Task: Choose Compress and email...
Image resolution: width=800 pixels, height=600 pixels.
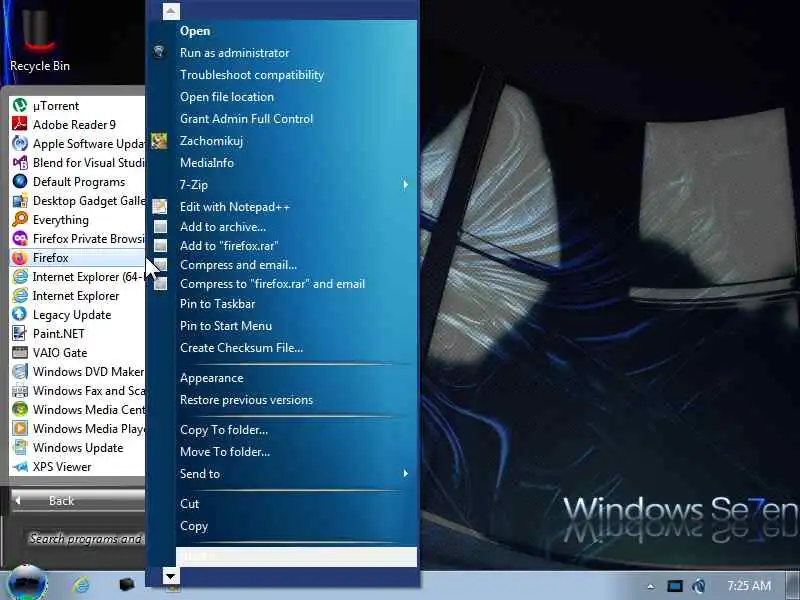Action: coord(238,265)
